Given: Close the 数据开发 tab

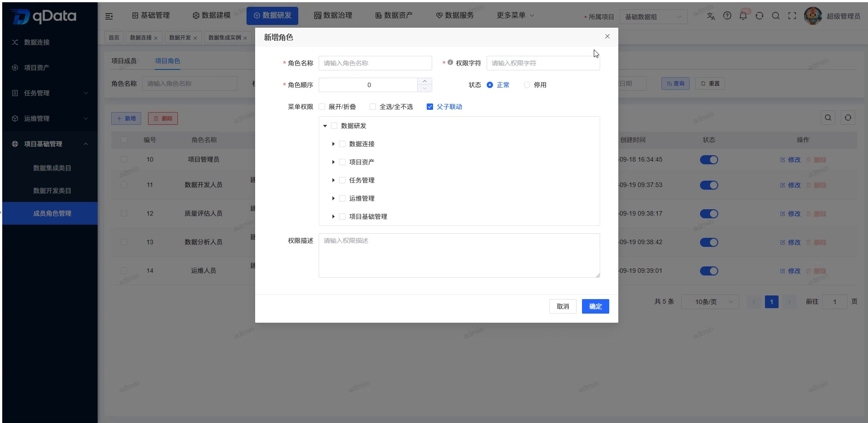Looking at the screenshot, I should [x=195, y=38].
